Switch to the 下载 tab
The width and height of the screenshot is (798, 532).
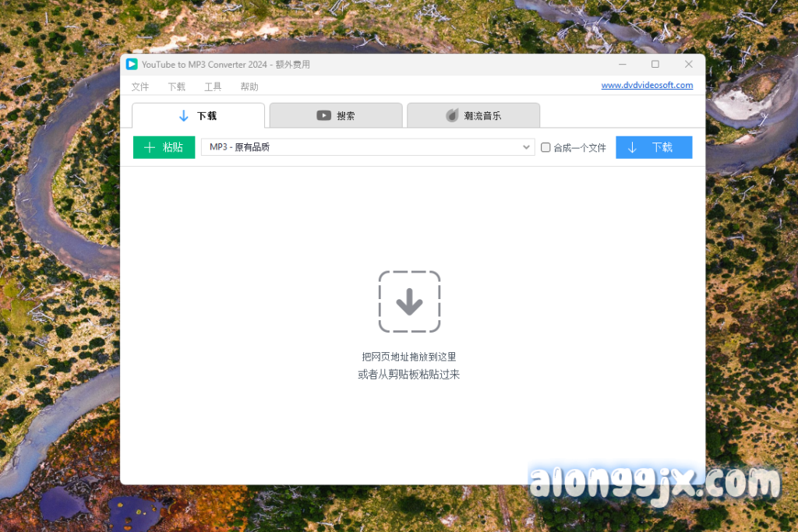[x=198, y=115]
